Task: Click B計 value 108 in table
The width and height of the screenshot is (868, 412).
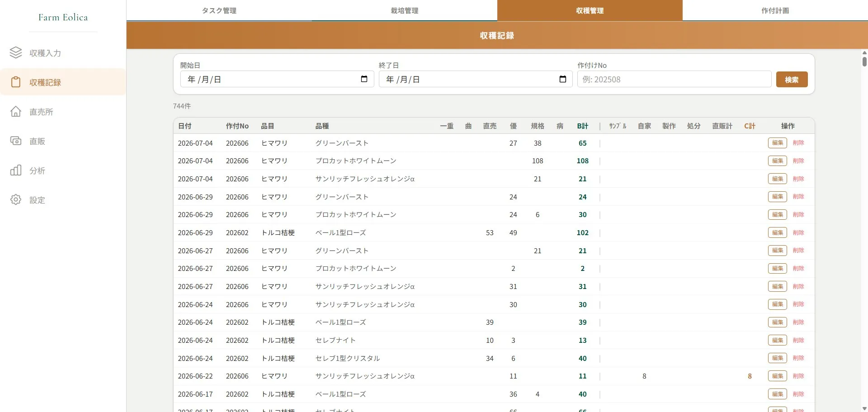Action: click(583, 161)
